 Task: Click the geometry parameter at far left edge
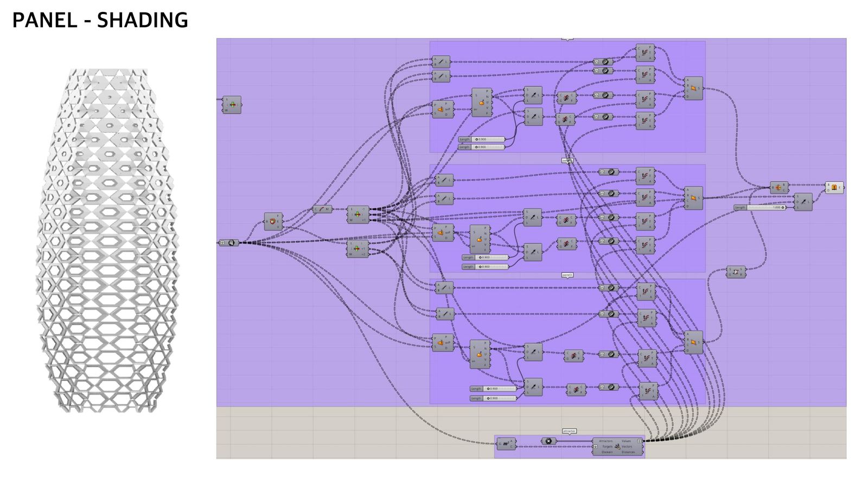(x=229, y=242)
